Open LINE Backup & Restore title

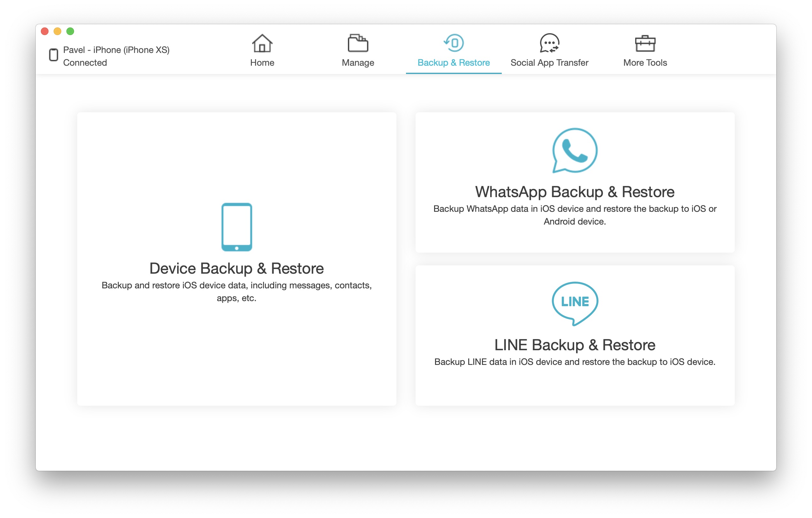[x=575, y=345]
